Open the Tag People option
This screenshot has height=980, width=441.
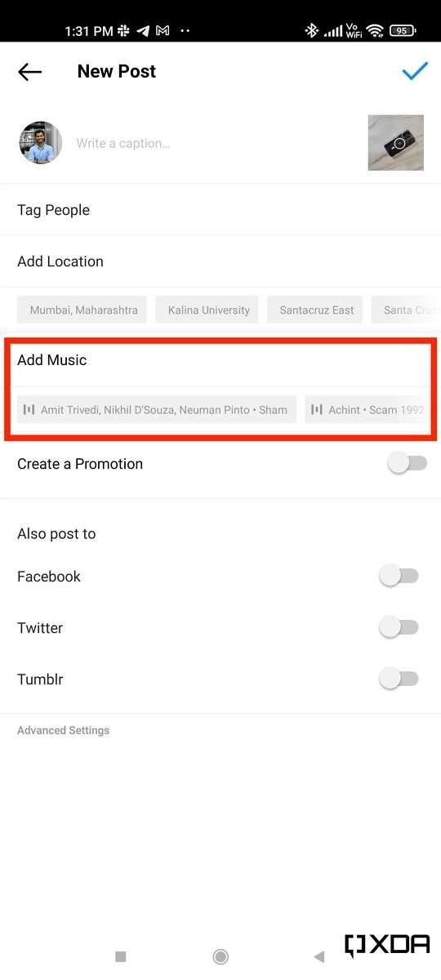pos(220,210)
